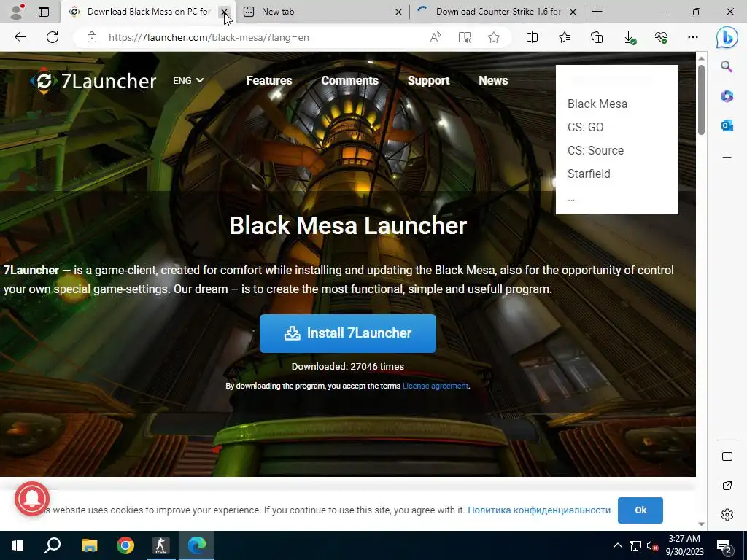The height and width of the screenshot is (560, 747).
Task: Expand the ENG language dropdown
Action: tap(188, 80)
